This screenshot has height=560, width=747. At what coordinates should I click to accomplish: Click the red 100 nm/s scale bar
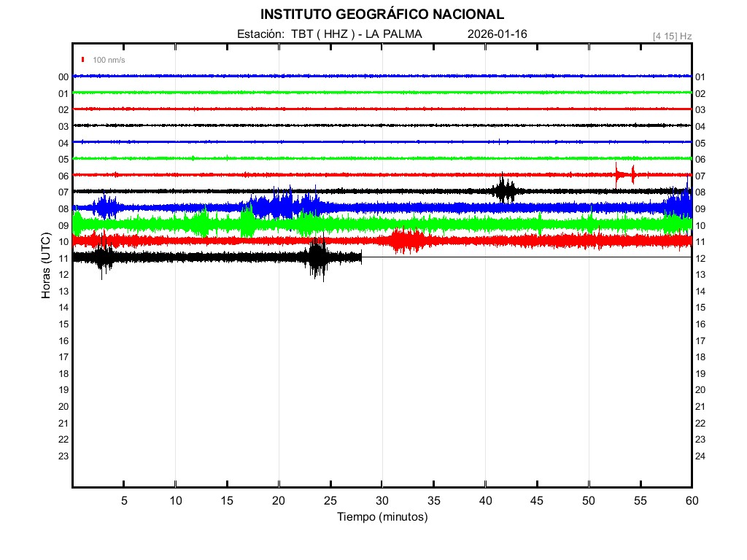tap(83, 60)
